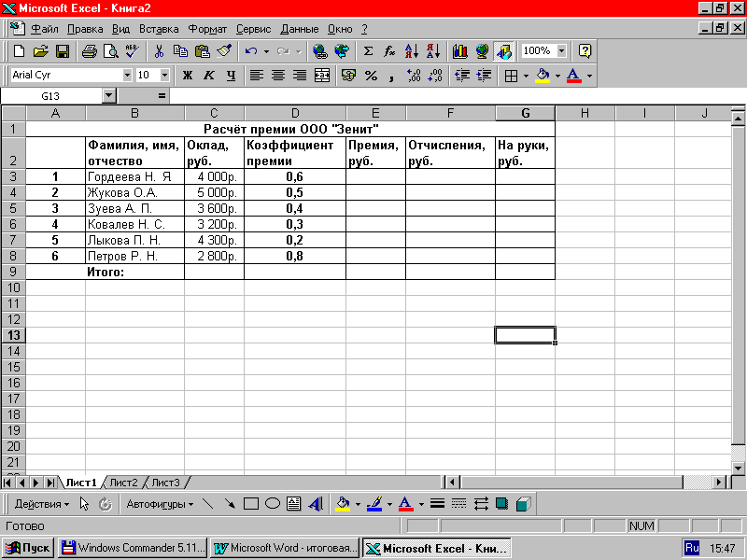Click the vertical scrollbar down arrow

pos(739,469)
